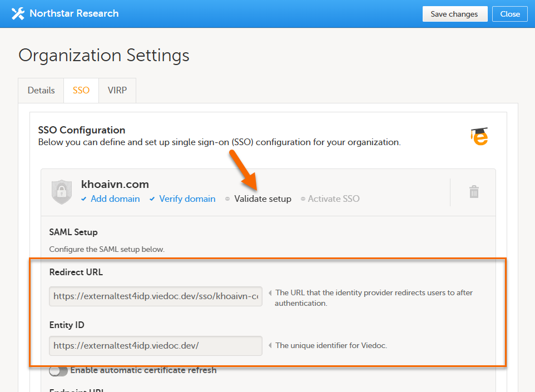
Task: Focus the Entity ID text field
Action: tap(156, 345)
